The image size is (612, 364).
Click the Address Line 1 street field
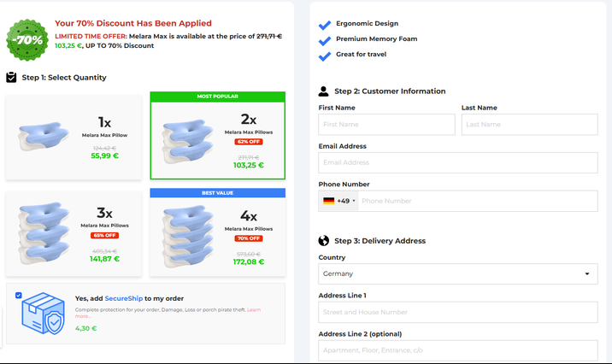(458, 312)
